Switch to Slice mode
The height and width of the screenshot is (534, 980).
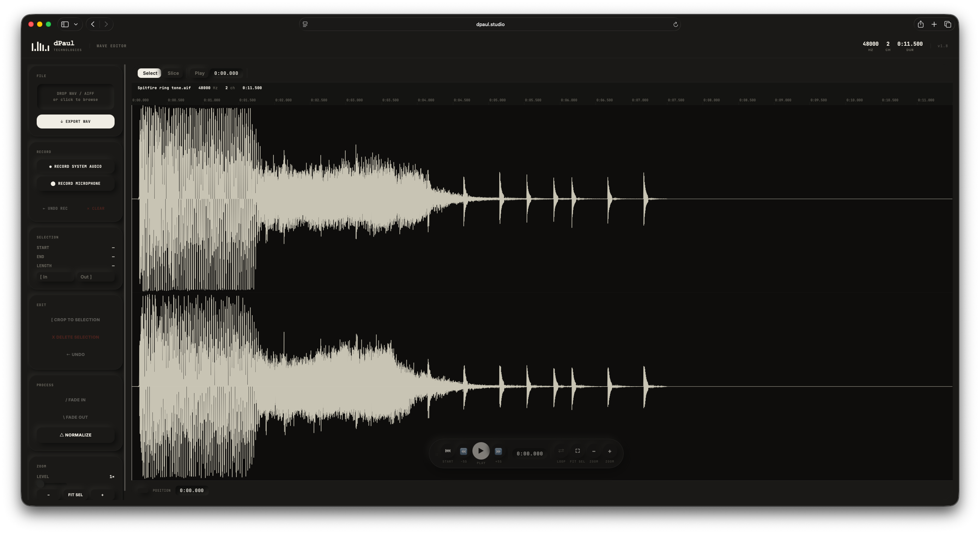[x=173, y=73]
